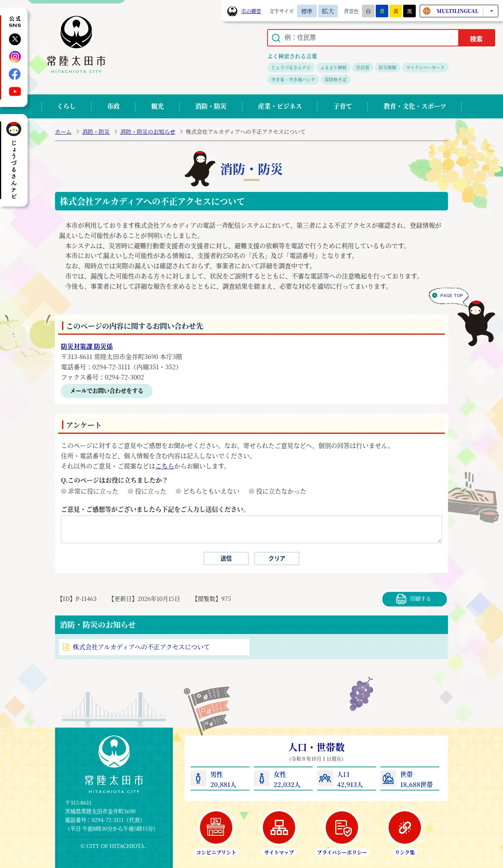
Task: Set background color to yellow 黄
Action: click(396, 11)
